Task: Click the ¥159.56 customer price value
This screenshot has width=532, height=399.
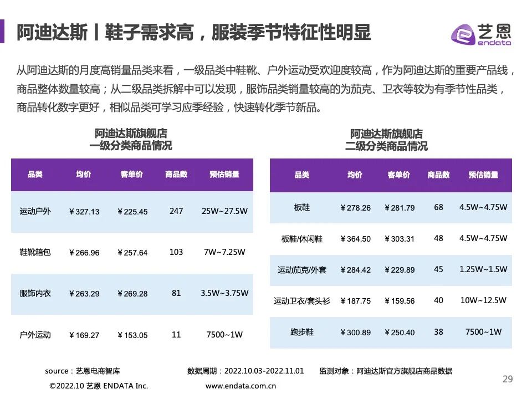Action: [400, 301]
